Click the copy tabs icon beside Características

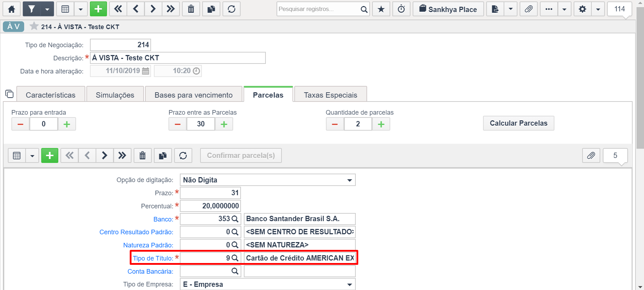point(9,94)
